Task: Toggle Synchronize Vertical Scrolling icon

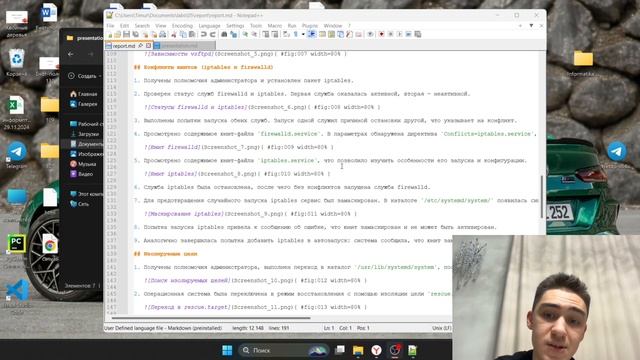Action: pos(265,34)
